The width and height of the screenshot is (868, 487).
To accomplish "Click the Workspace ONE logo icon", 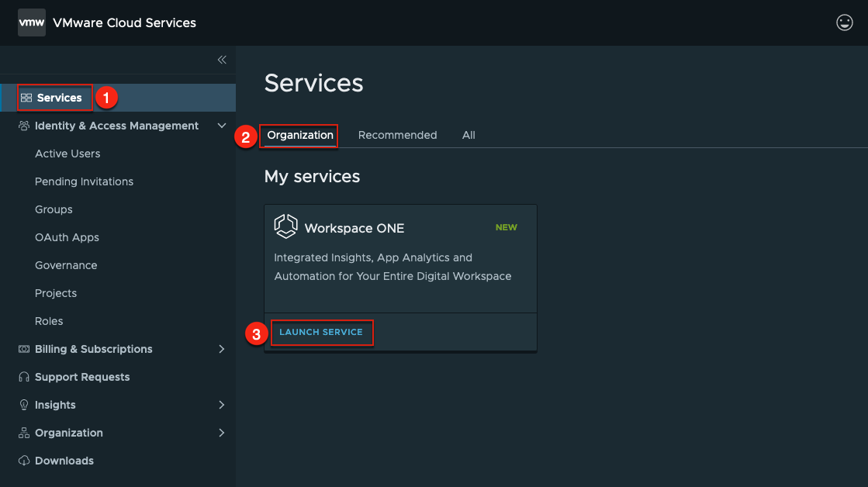I will (x=285, y=226).
